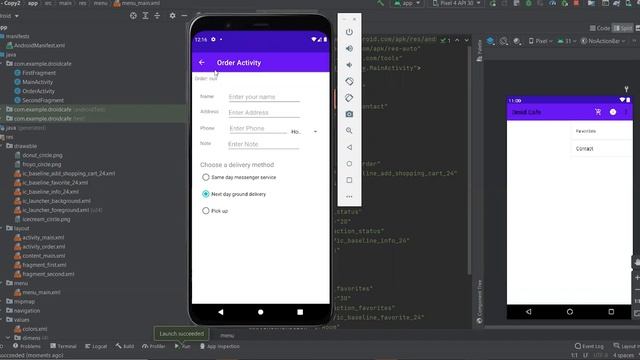The width and height of the screenshot is (640, 360).
Task: Click Enter Address input field
Action: point(264,113)
